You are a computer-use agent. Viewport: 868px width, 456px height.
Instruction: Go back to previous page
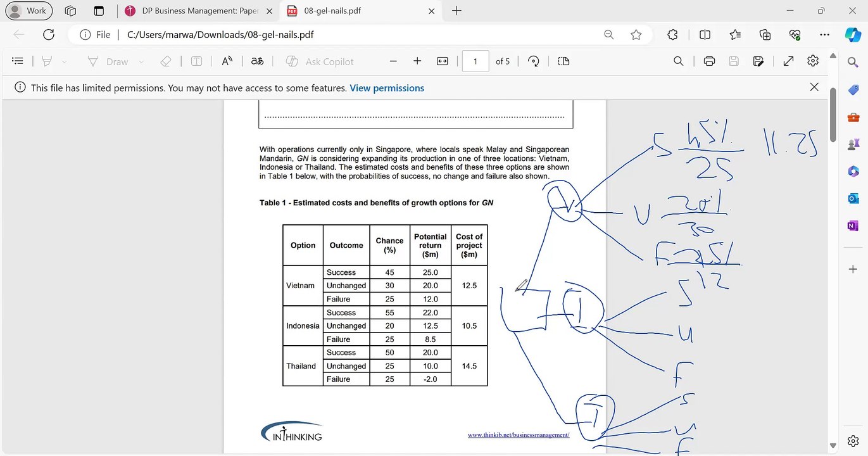19,35
